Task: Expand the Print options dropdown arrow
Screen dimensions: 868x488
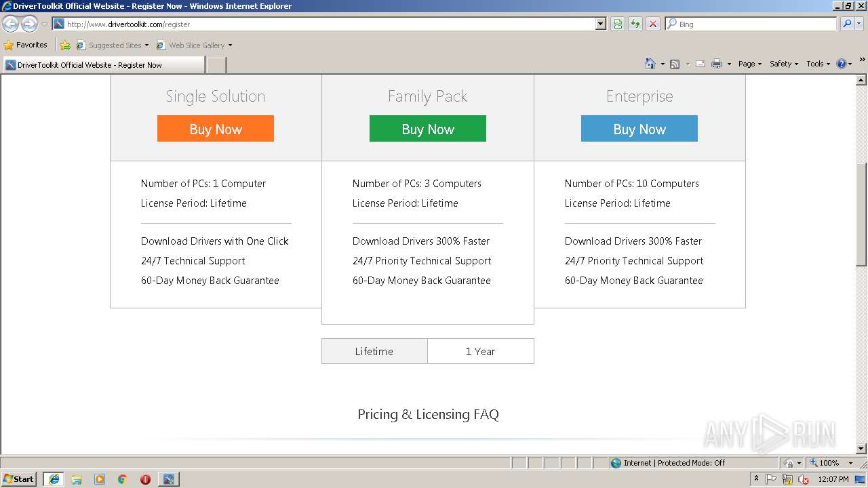Action: tap(729, 64)
